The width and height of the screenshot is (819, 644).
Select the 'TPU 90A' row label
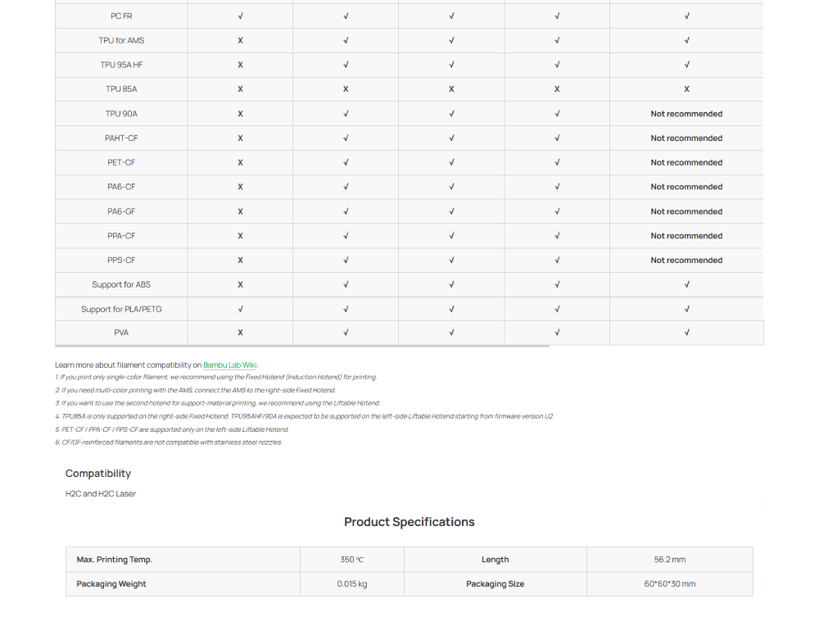pyautogui.click(x=121, y=113)
